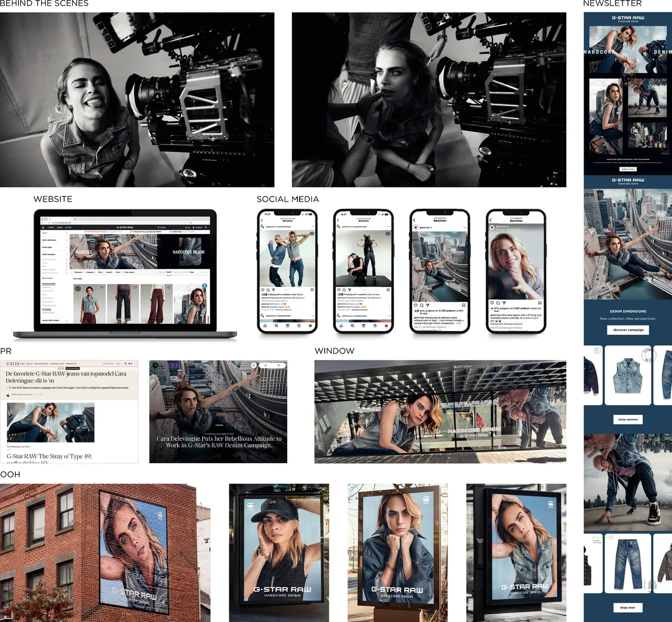This screenshot has width=672, height=622.
Task: Open the Price range dropdown on laptop website
Action: (x=130, y=272)
